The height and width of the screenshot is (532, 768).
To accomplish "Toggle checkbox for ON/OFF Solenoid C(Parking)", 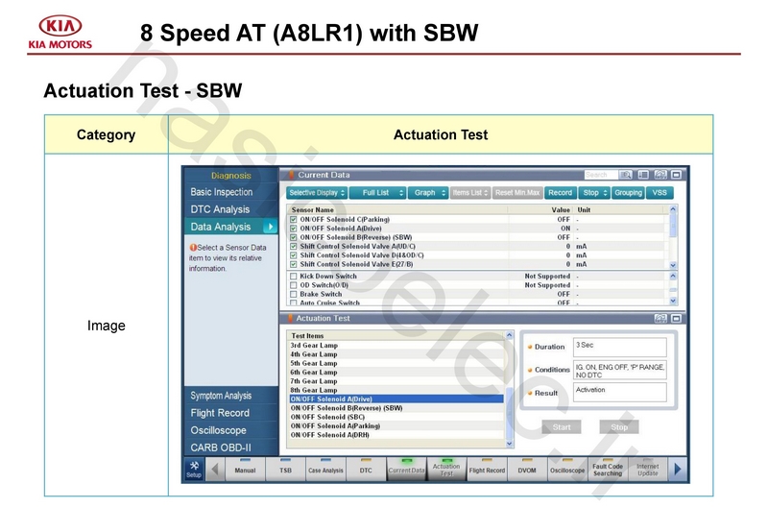I will coord(294,220).
